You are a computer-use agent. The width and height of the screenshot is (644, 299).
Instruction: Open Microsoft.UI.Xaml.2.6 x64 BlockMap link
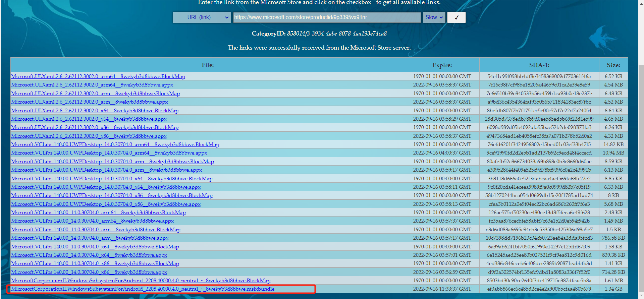(95, 111)
